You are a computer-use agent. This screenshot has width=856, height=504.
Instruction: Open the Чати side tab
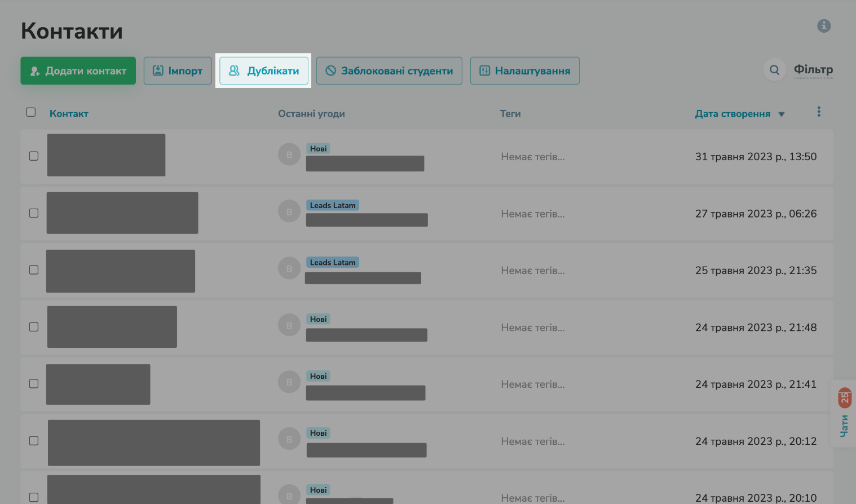(844, 414)
